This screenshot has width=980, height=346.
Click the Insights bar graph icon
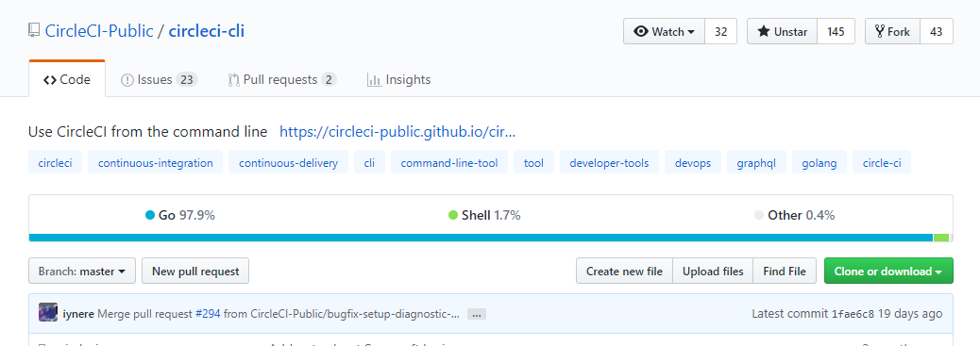tap(375, 80)
